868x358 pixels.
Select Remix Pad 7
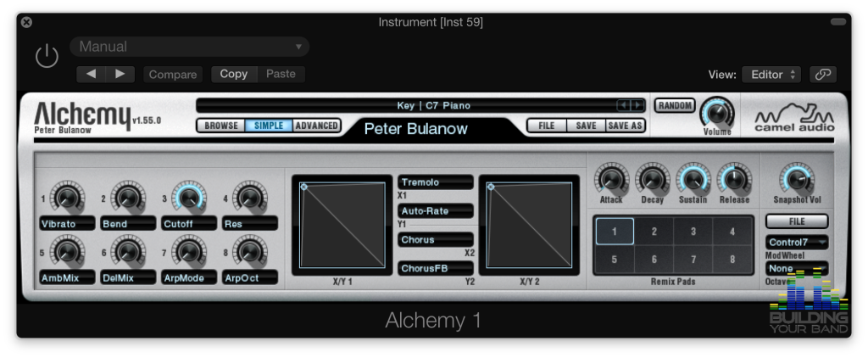[693, 259]
